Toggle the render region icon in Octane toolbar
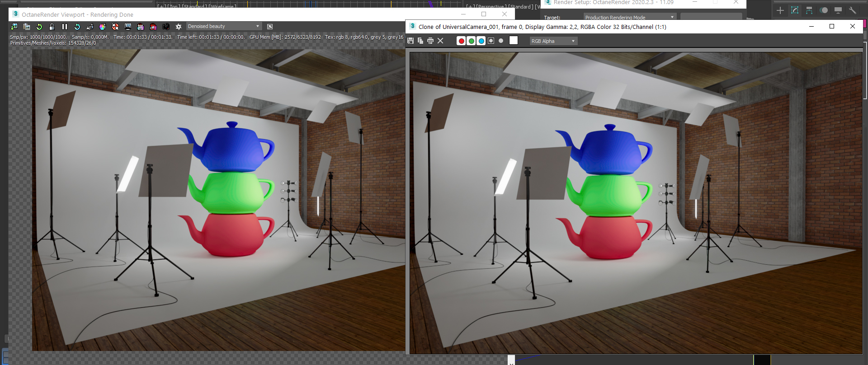868x365 pixels. [141, 27]
